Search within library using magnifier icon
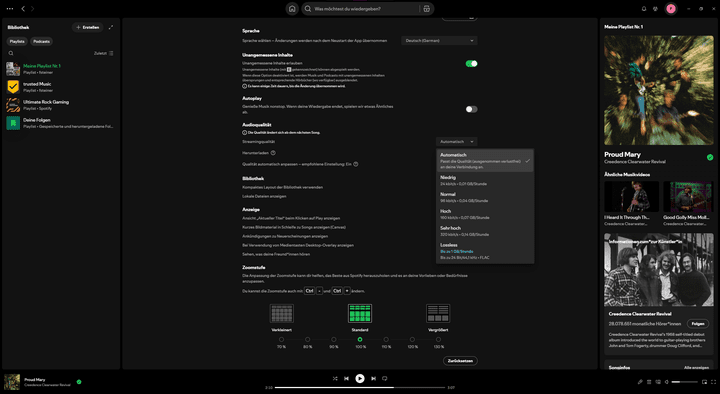This screenshot has height=394, width=720. [11, 53]
